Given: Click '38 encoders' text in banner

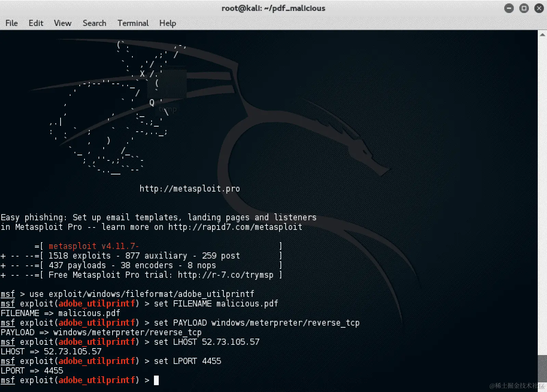Looking at the screenshot, I should click(x=147, y=265).
